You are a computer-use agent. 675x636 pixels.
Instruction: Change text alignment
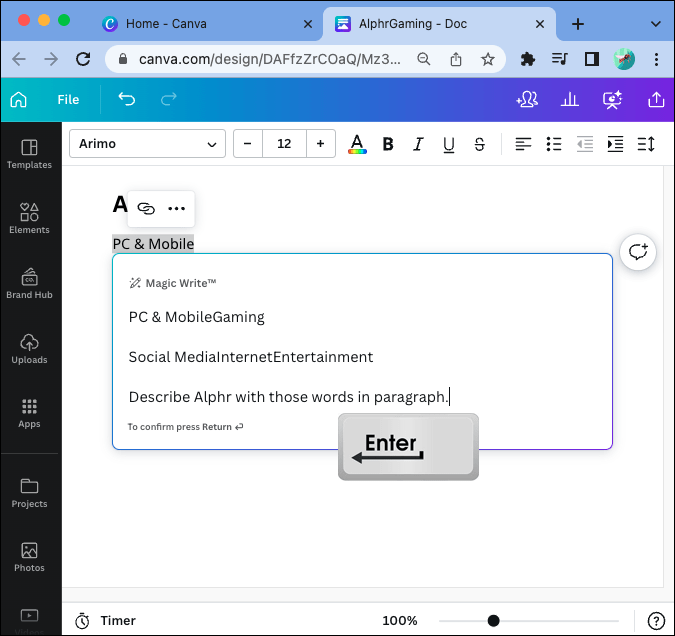click(523, 144)
